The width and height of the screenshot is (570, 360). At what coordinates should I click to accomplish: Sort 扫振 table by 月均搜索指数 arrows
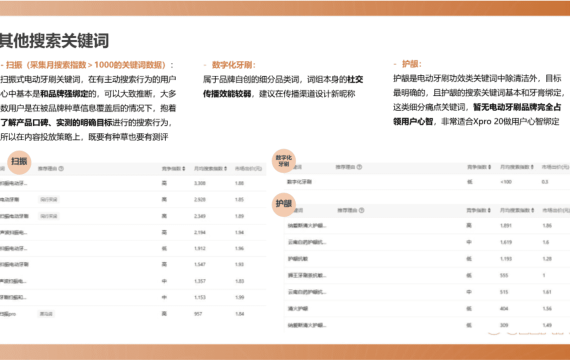pos(225,169)
